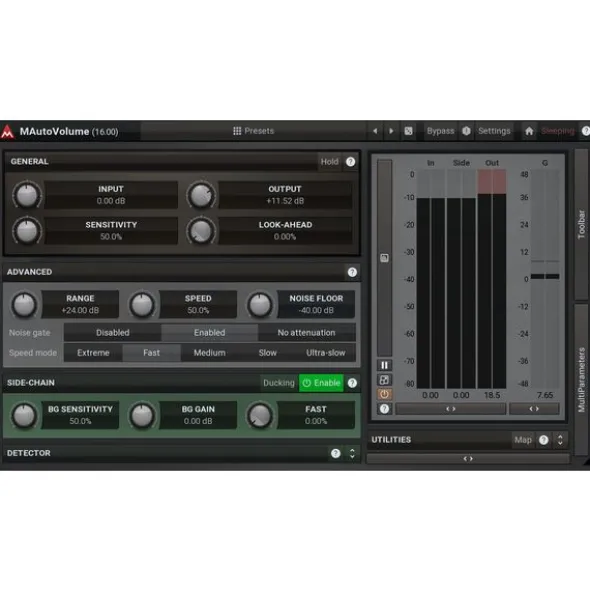Click the arrows bar below Utilities
The image size is (590, 591).
coord(468,459)
